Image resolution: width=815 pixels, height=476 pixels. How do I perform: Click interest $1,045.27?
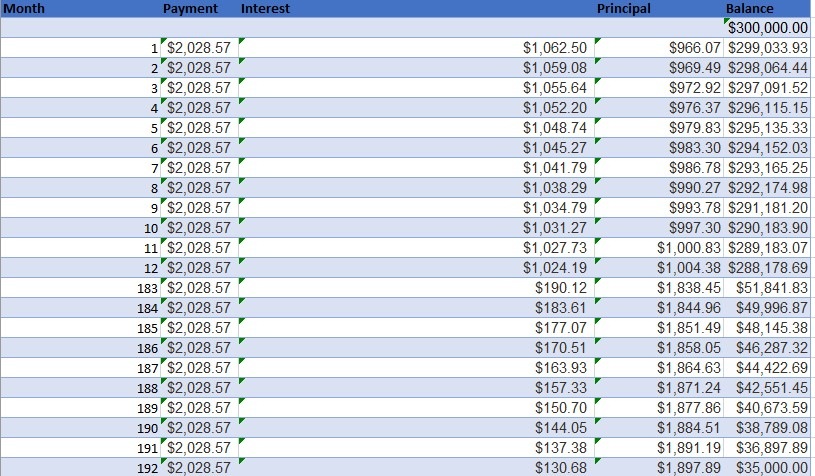coord(416,148)
